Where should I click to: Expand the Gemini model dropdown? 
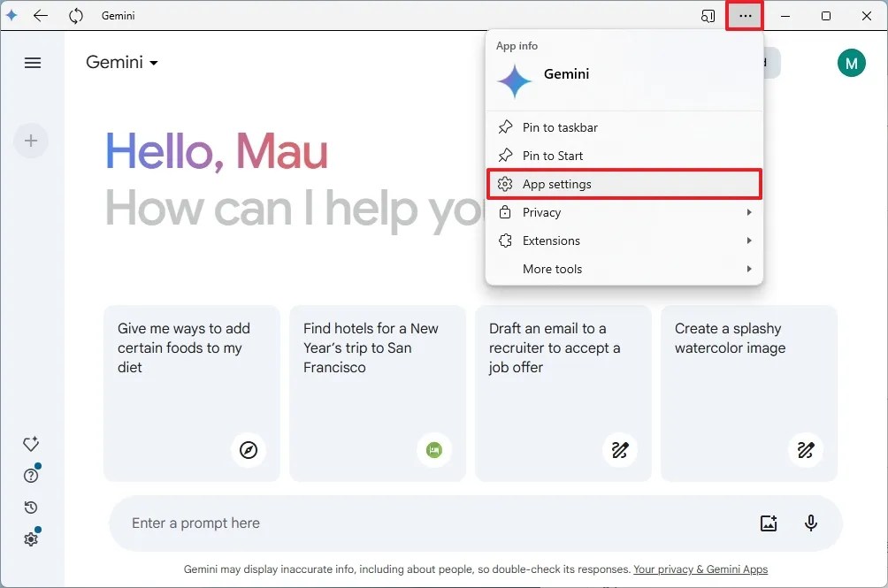click(x=122, y=62)
